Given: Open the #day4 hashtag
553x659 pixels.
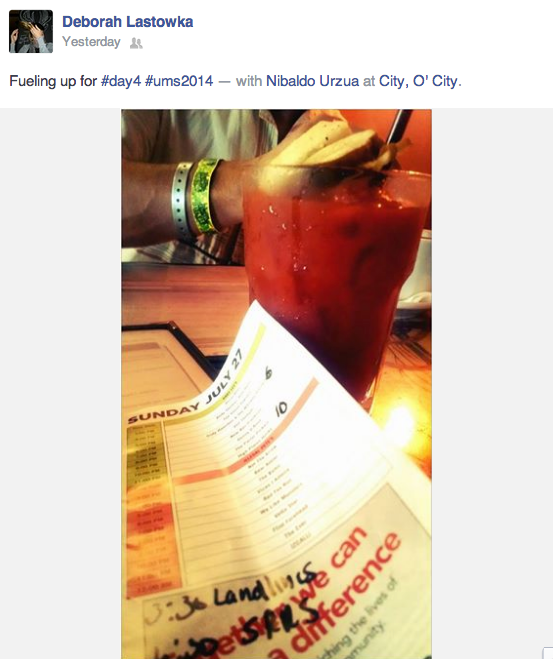Looking at the screenshot, I should point(121,81).
